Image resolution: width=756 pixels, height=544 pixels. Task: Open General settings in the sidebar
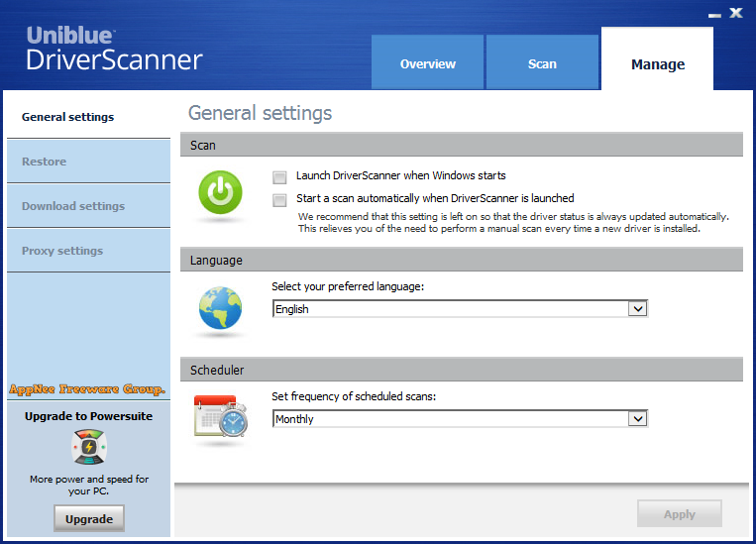89,116
